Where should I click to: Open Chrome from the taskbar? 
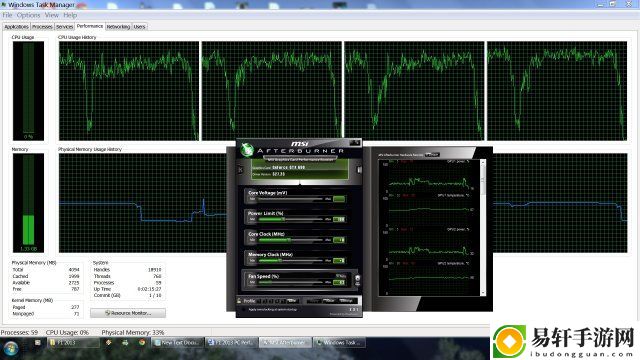coord(142,342)
